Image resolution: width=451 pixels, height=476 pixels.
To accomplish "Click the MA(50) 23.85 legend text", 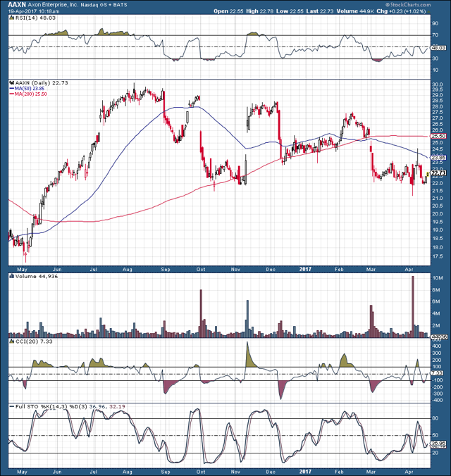I will [x=30, y=88].
